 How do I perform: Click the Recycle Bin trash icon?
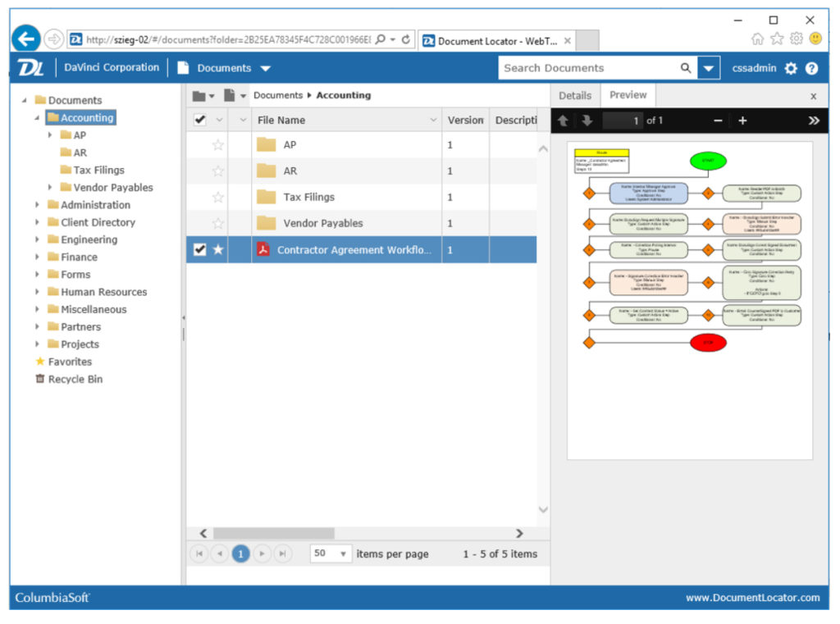point(39,379)
